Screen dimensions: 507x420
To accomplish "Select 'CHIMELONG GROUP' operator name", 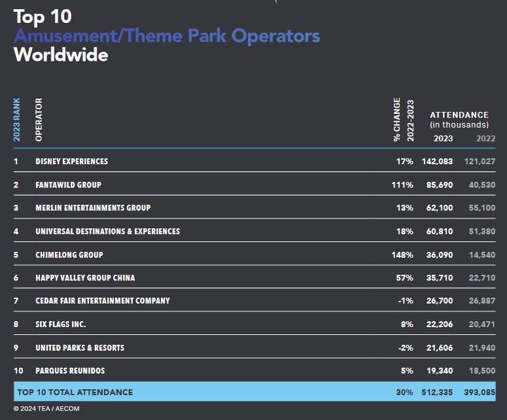I will [69, 255].
